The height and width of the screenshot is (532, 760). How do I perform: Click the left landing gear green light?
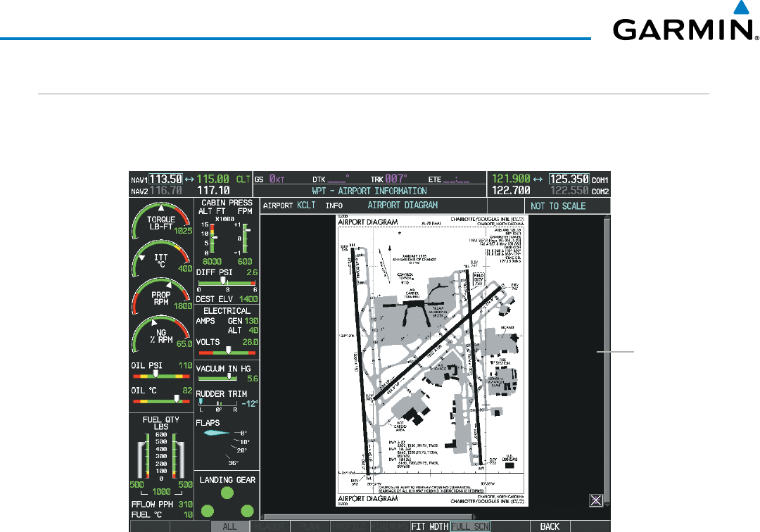[x=208, y=511]
